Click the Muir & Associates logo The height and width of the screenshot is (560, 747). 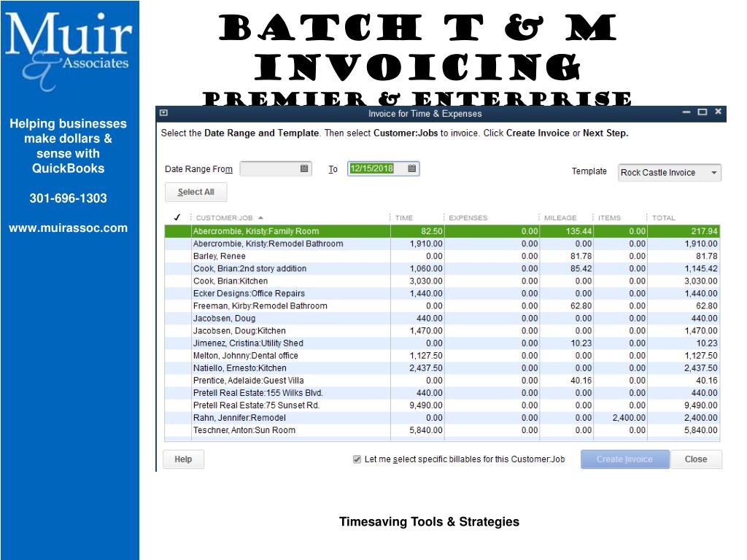pos(68,50)
